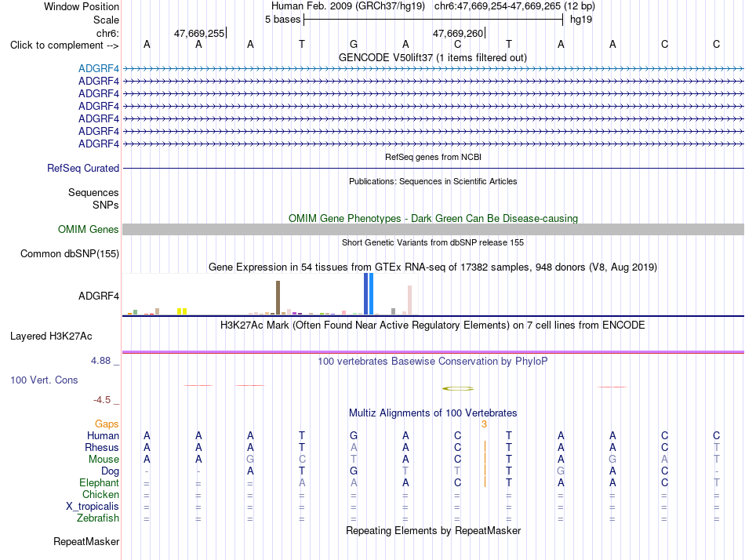
Task: Open the OMIM Gene Phenotypes green title
Action: pyautogui.click(x=434, y=218)
